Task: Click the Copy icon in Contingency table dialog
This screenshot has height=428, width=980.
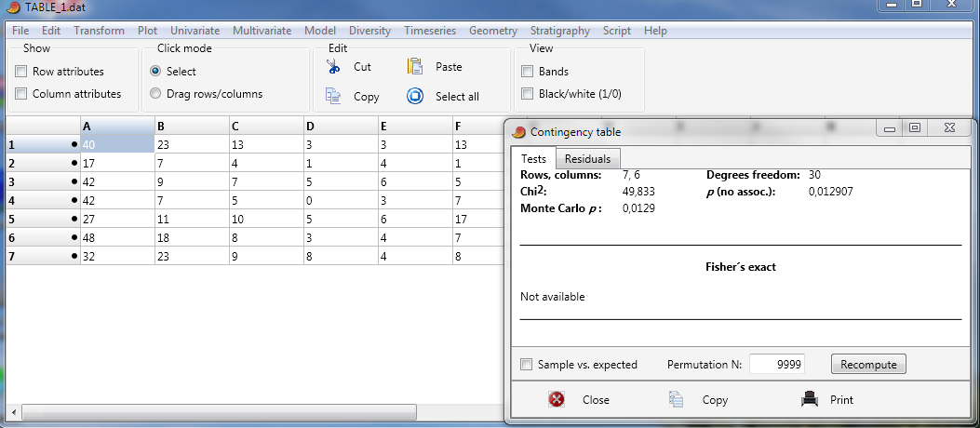Action: [x=676, y=399]
